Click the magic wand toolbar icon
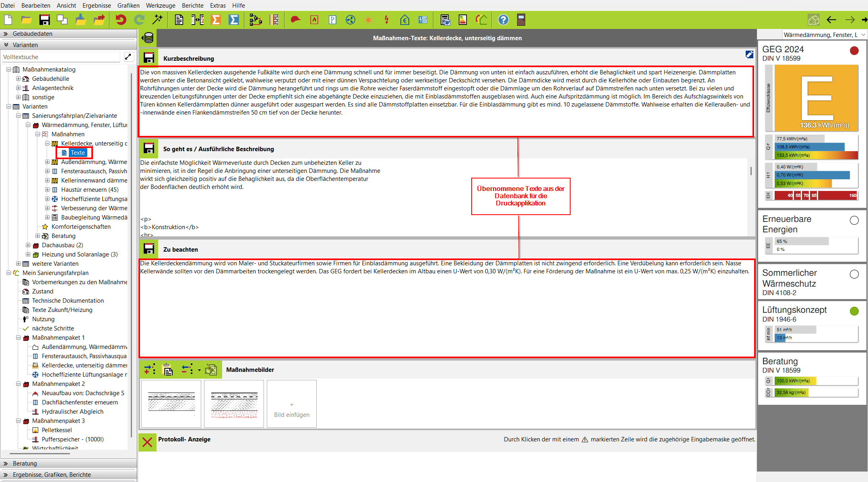This screenshot has width=868, height=482. pyautogui.click(x=157, y=20)
